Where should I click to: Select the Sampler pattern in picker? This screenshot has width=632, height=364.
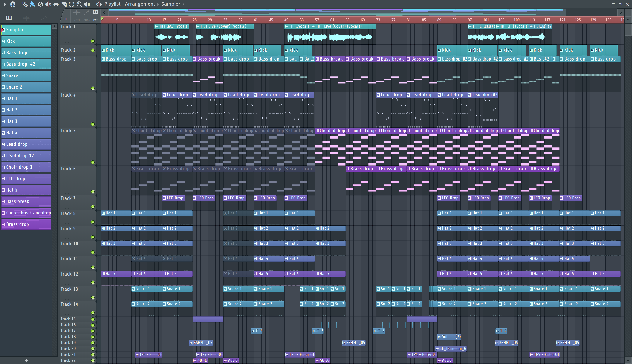click(26, 30)
